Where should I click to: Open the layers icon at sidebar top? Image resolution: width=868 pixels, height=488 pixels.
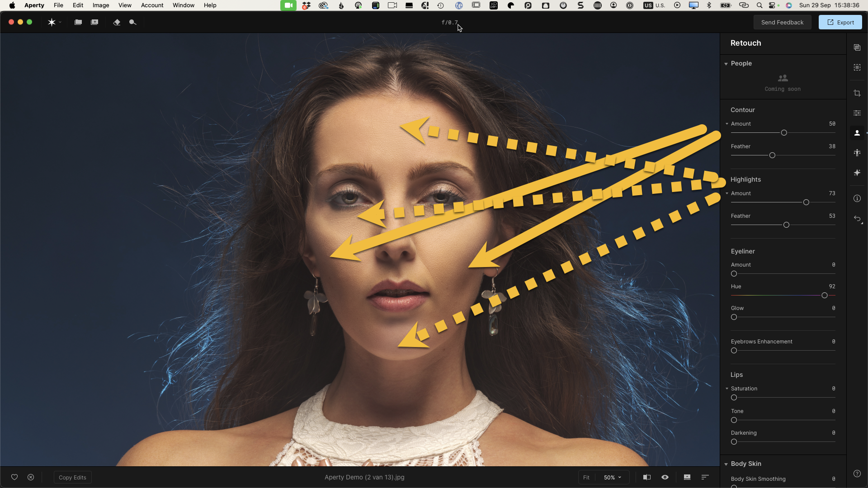tap(857, 47)
